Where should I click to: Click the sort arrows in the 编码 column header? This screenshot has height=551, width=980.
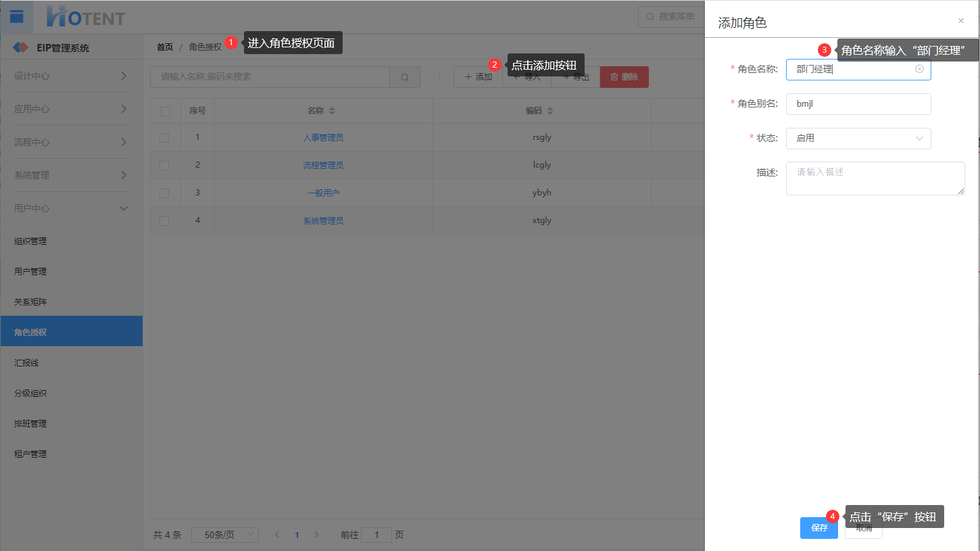550,111
